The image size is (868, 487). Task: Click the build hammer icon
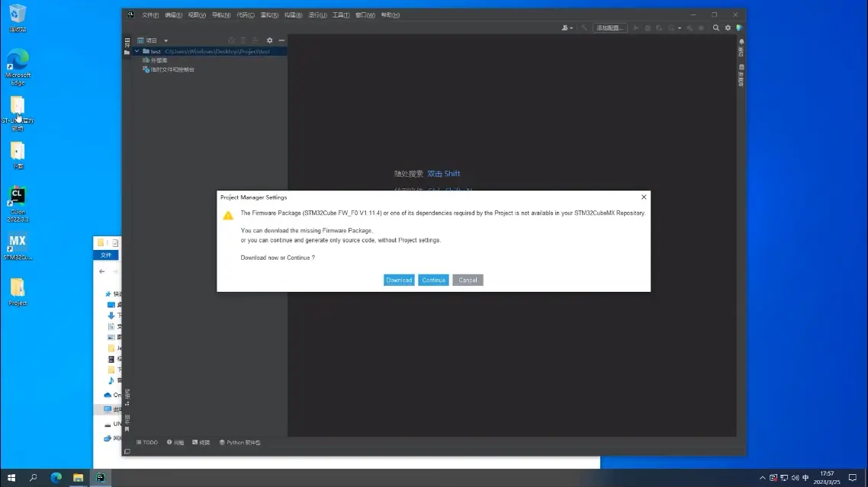[x=584, y=27]
